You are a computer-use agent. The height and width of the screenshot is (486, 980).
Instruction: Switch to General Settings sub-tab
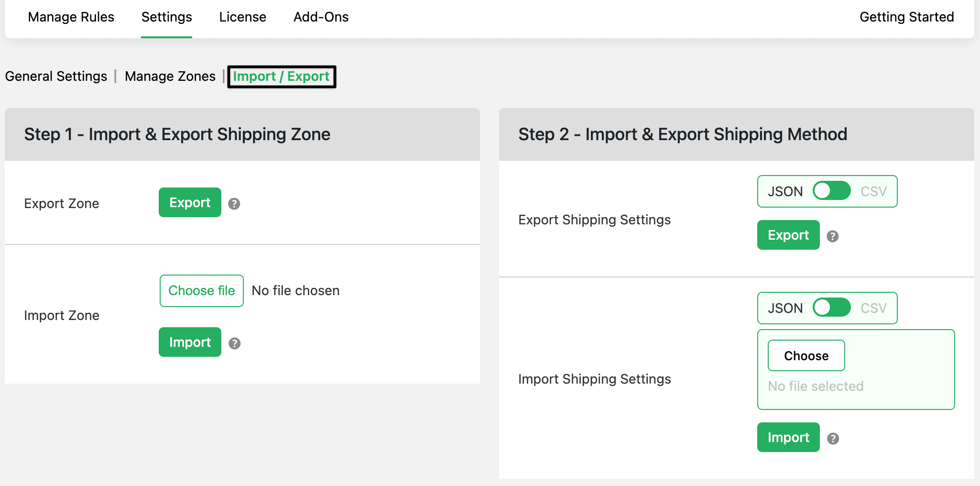[x=56, y=77]
